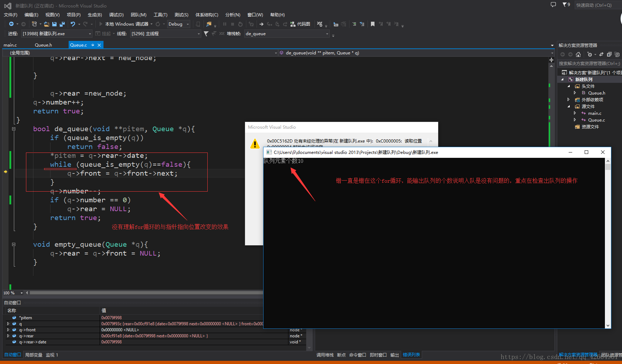The height and width of the screenshot is (364, 622).
Task: Expand the q variable in Autos window
Action: coord(8,324)
